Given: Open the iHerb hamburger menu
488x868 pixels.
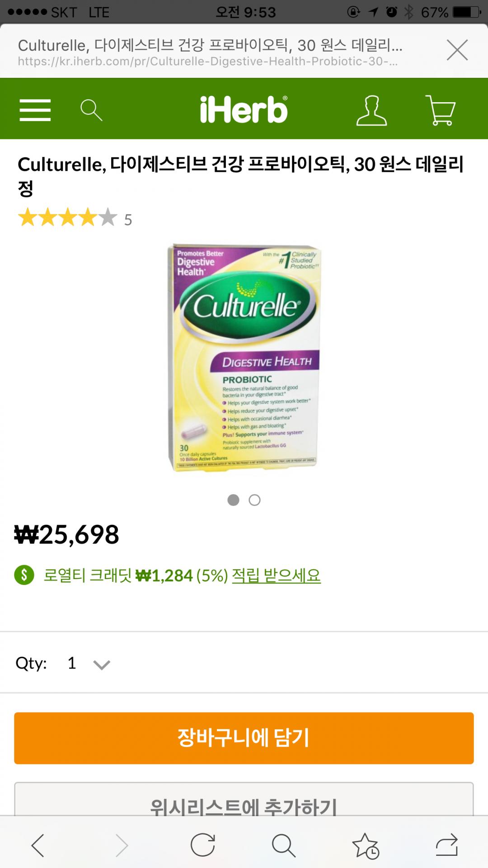Looking at the screenshot, I should [35, 110].
